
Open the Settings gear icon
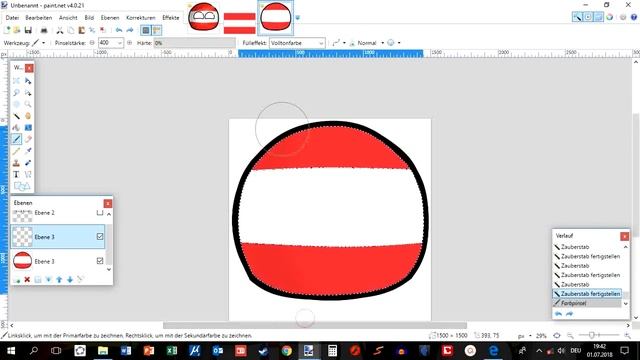coord(623,17)
